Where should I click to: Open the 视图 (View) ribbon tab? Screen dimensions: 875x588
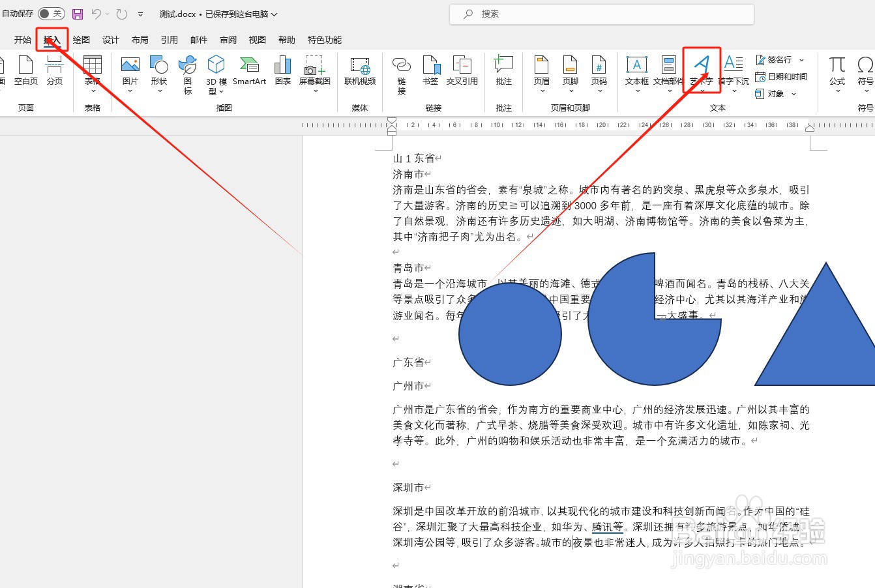[x=257, y=39]
